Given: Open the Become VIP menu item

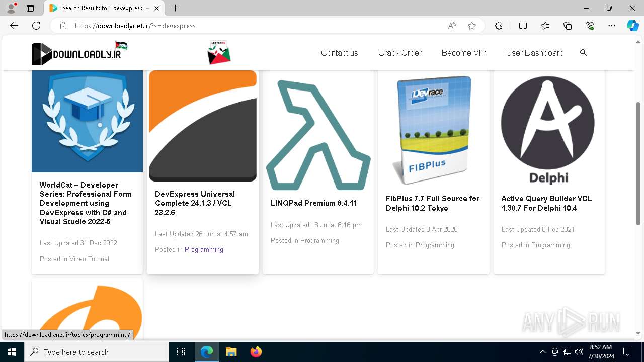Looking at the screenshot, I should tap(464, 53).
